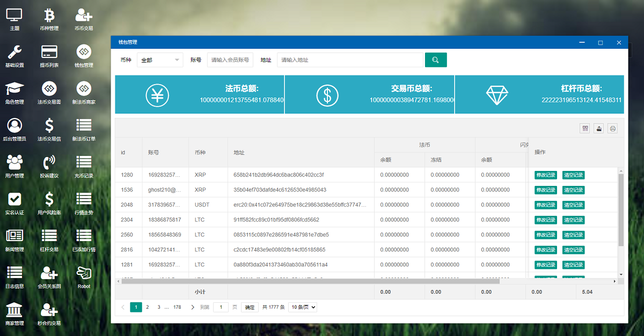Click inside the 请输入地址 address input field
The height and width of the screenshot is (336, 644).
pos(349,59)
